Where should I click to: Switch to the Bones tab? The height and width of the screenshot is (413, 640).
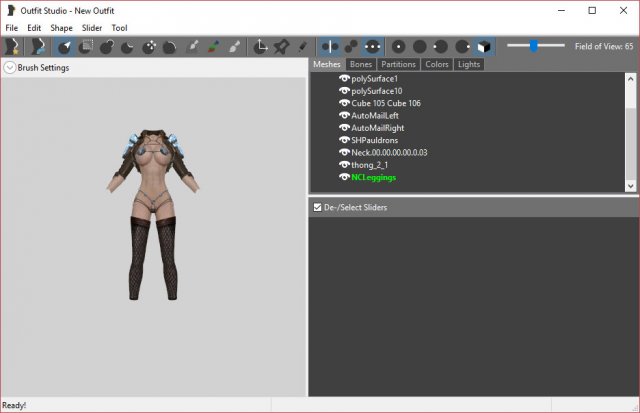[x=361, y=64]
